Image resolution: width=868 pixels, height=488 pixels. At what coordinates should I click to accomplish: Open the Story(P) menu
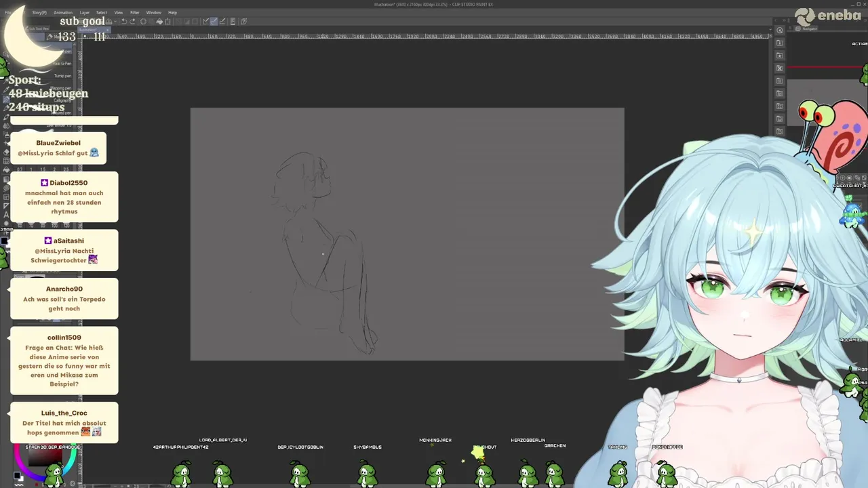39,12
